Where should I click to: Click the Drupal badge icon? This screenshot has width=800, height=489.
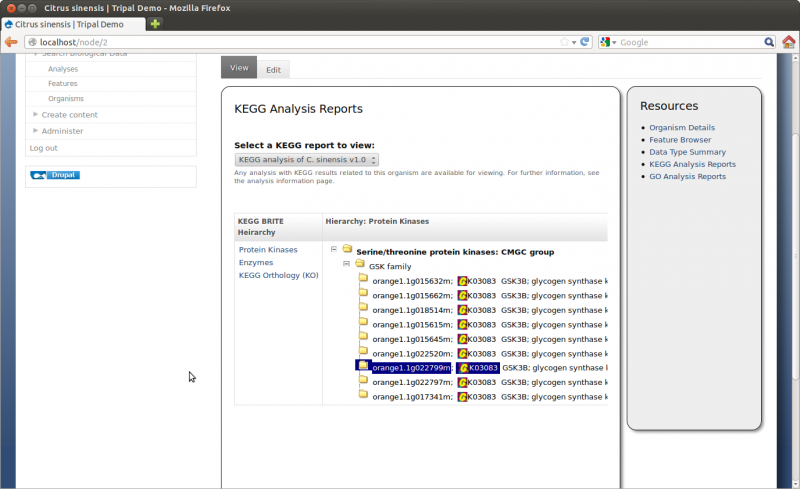55,175
